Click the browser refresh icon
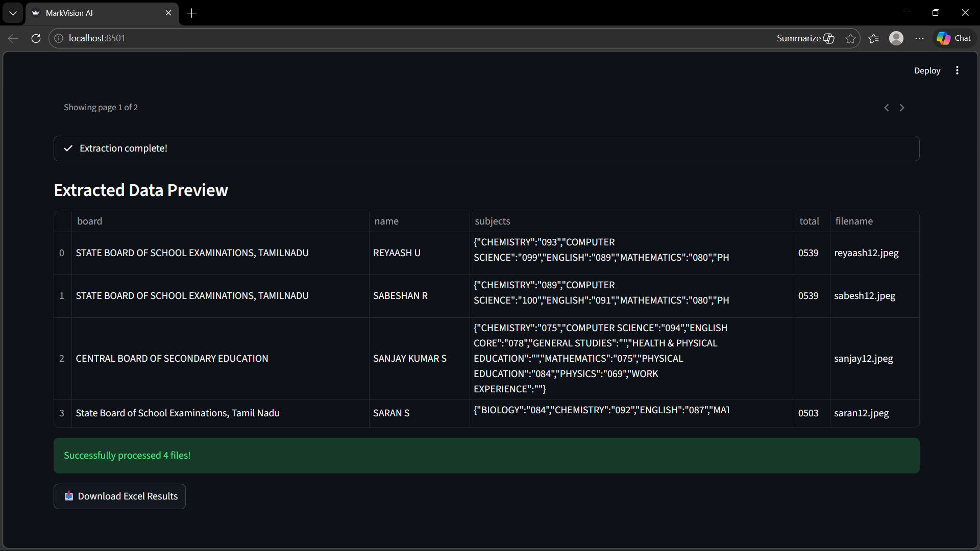Viewport: 980px width, 551px height. [36, 38]
